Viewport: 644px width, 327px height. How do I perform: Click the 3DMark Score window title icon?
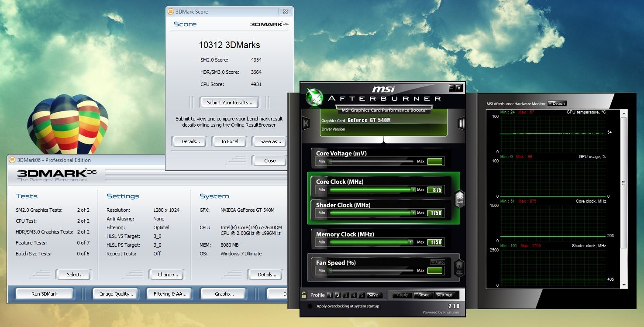tap(171, 11)
